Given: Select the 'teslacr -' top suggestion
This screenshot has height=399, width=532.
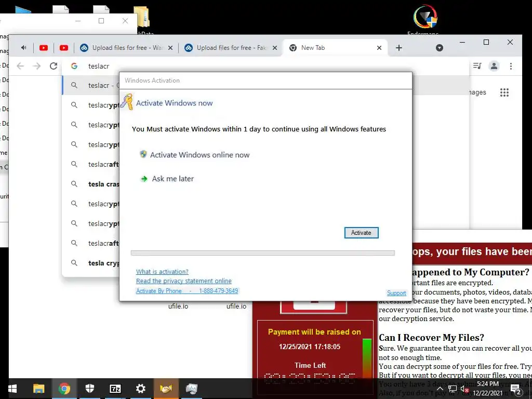Looking at the screenshot, I should [x=91, y=85].
